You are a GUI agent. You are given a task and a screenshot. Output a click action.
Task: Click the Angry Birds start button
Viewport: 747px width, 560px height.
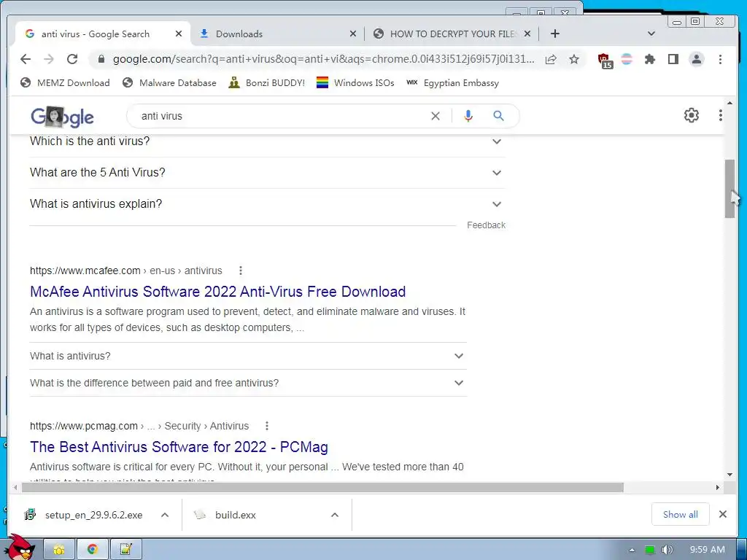(21, 547)
